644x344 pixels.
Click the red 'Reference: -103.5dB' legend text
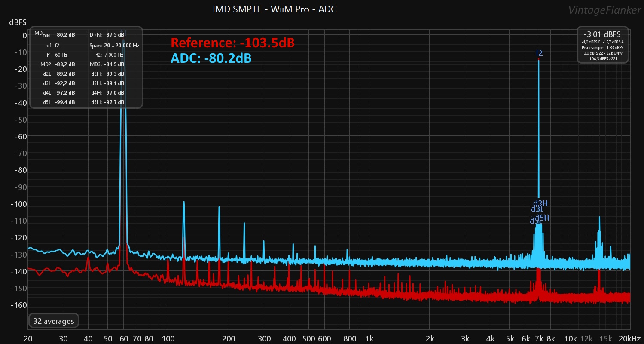tap(232, 43)
